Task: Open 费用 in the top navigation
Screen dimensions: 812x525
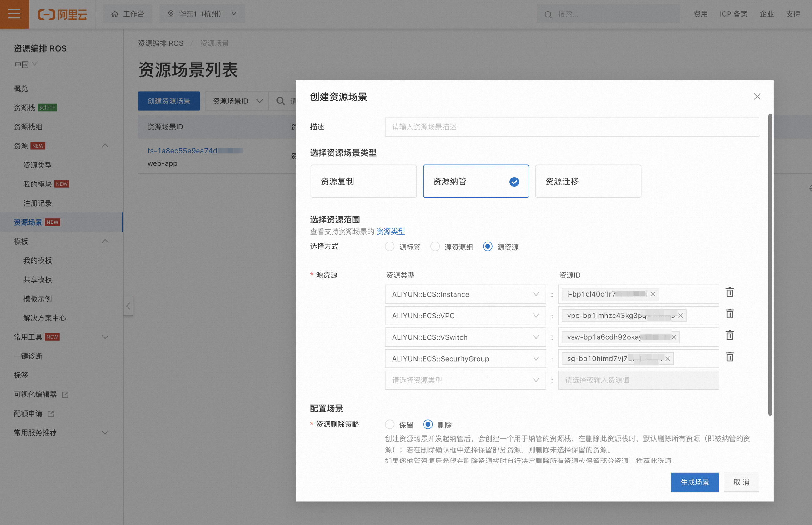Action: [x=700, y=14]
